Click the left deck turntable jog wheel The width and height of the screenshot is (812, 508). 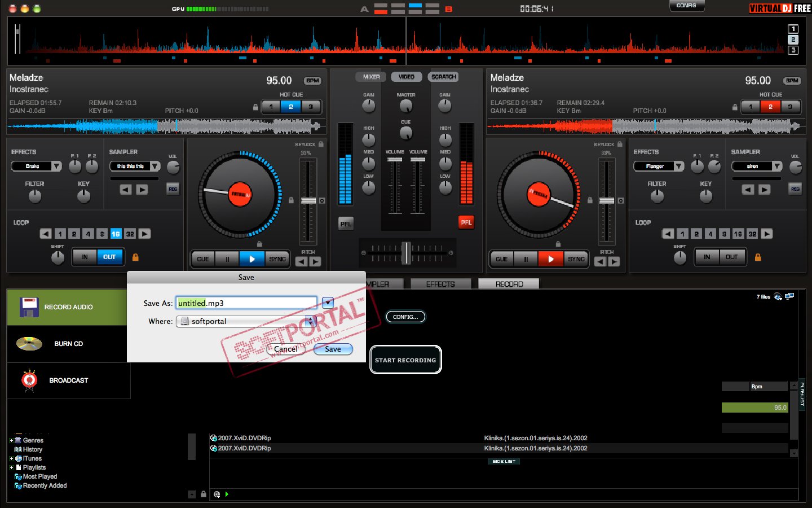click(240, 195)
